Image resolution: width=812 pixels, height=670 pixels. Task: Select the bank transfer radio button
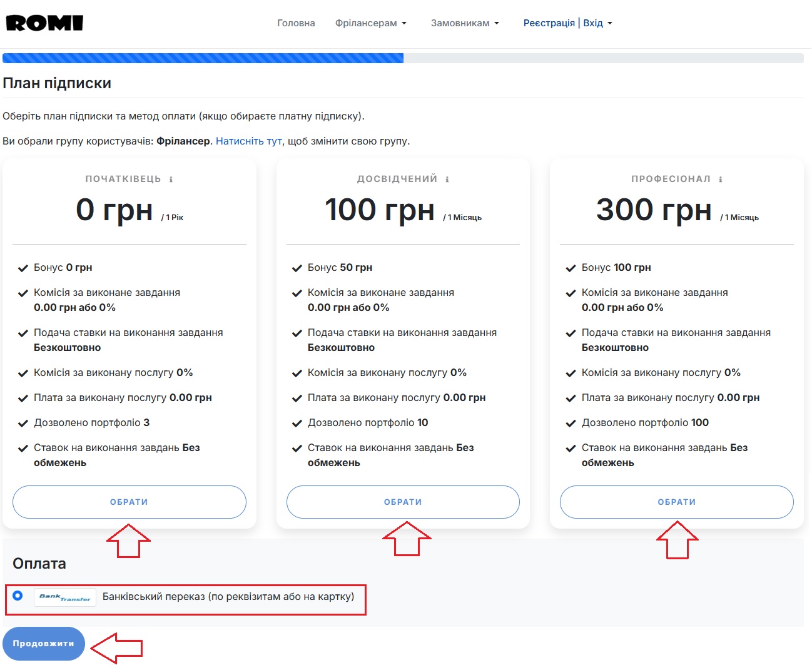click(18, 596)
